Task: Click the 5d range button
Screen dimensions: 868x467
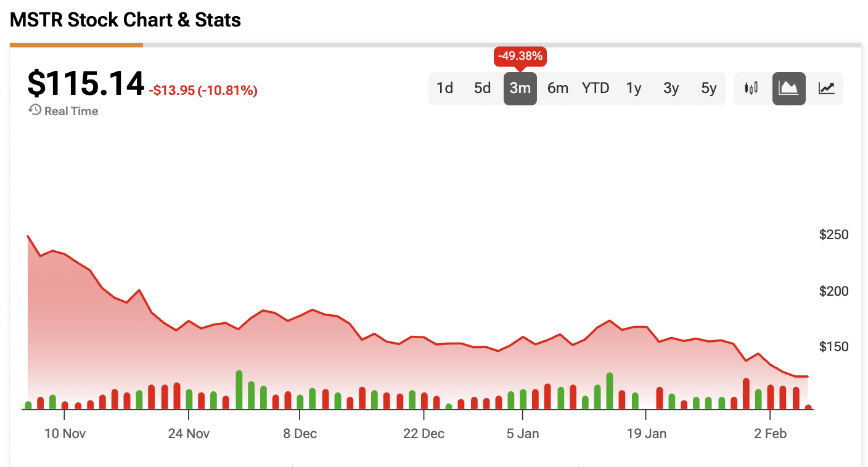Action: click(482, 88)
